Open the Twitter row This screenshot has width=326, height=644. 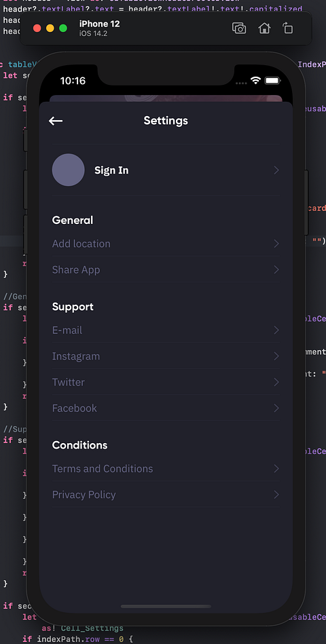pyautogui.click(x=166, y=382)
